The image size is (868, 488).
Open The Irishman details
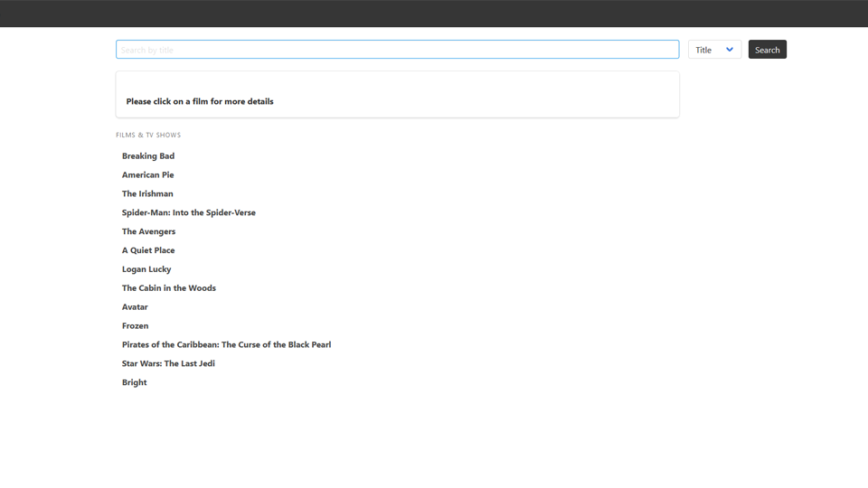point(147,193)
